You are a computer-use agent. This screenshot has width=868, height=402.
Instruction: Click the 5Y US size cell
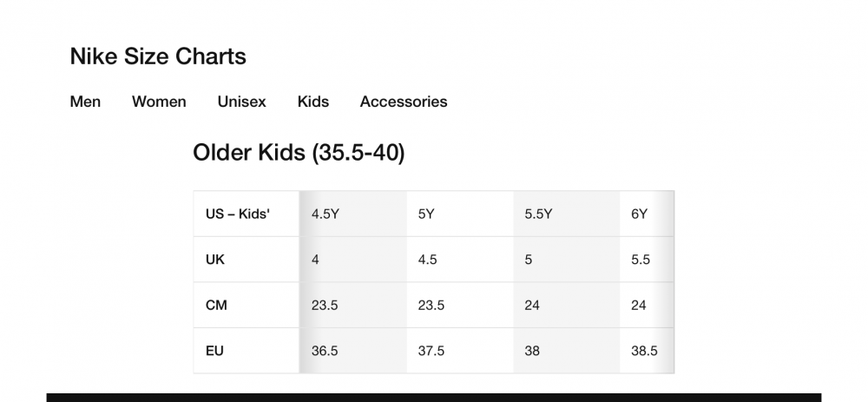tap(460, 214)
